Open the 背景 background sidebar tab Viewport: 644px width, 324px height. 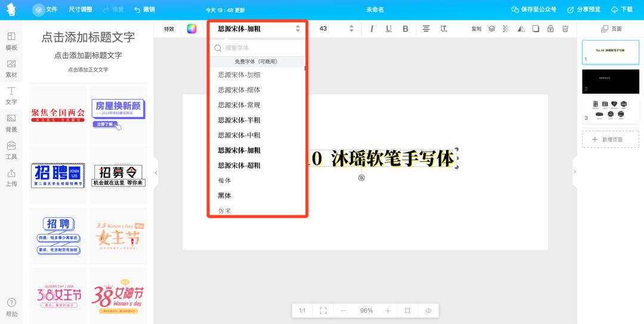(x=11, y=124)
